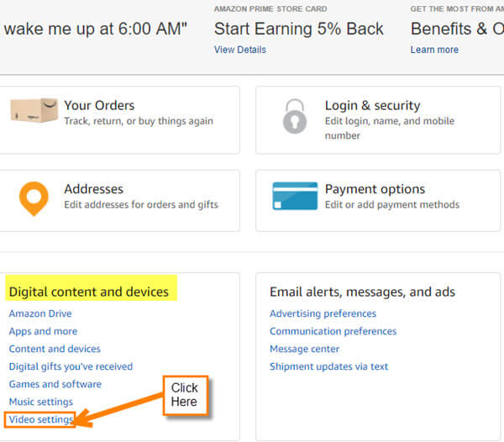Click the Login & security padlock icon

[x=295, y=116]
